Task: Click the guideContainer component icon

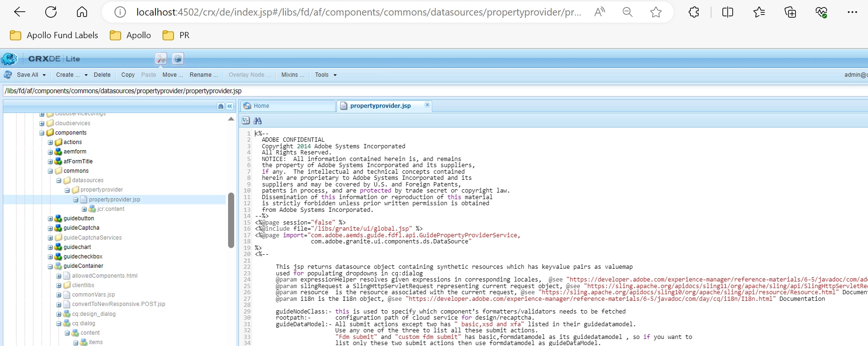Action: click(x=58, y=266)
